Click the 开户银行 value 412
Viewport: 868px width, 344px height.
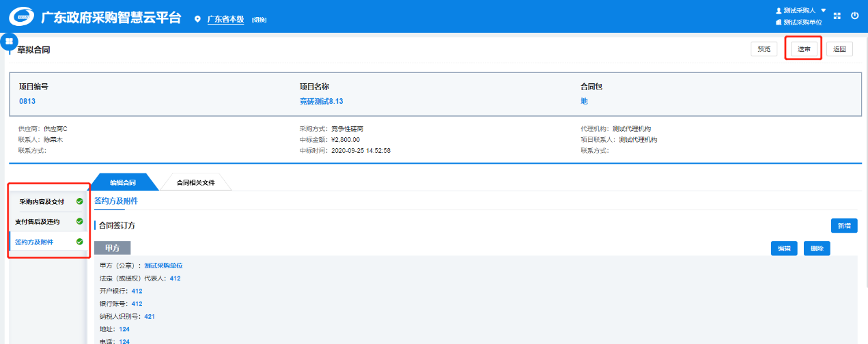137,291
